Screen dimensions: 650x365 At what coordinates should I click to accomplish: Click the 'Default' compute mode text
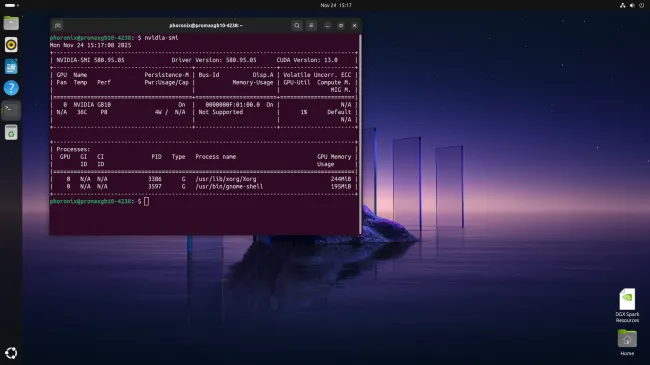coord(339,112)
